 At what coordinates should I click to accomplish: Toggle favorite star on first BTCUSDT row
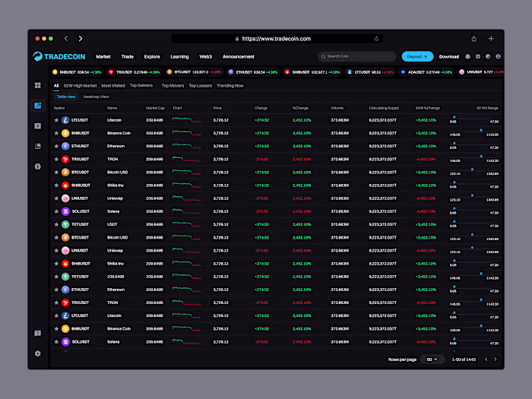point(56,173)
